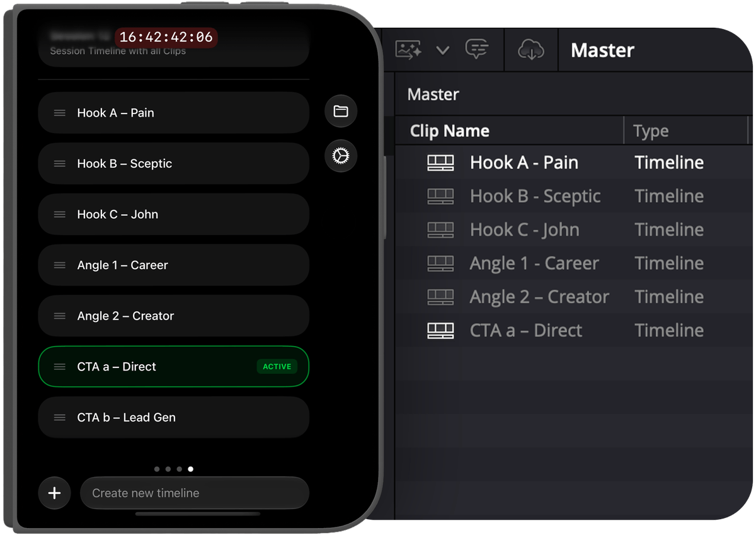Select Hook C – John in tablet list
This screenshot has width=756, height=540.
(x=174, y=214)
